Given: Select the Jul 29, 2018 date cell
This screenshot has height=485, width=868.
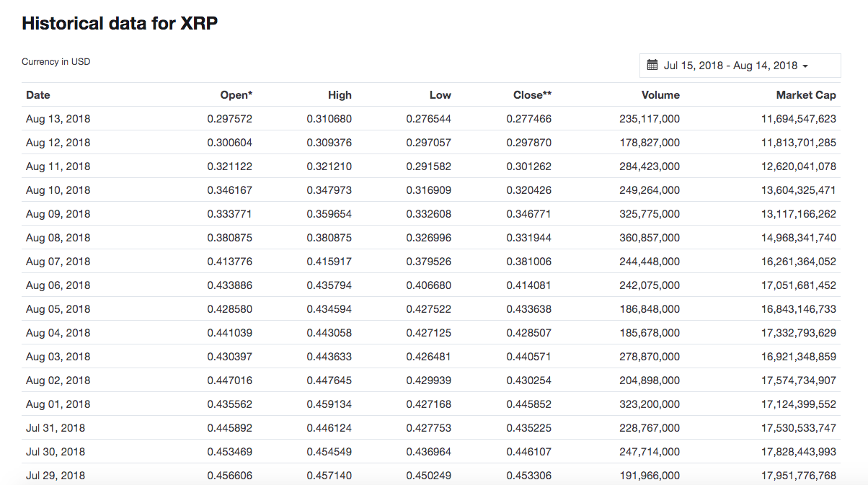Looking at the screenshot, I should 56,476.
